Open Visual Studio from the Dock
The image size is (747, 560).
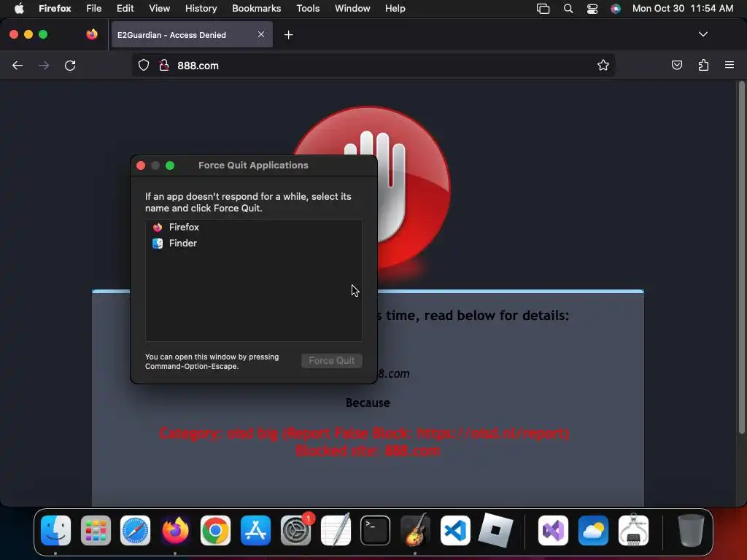pos(553,530)
